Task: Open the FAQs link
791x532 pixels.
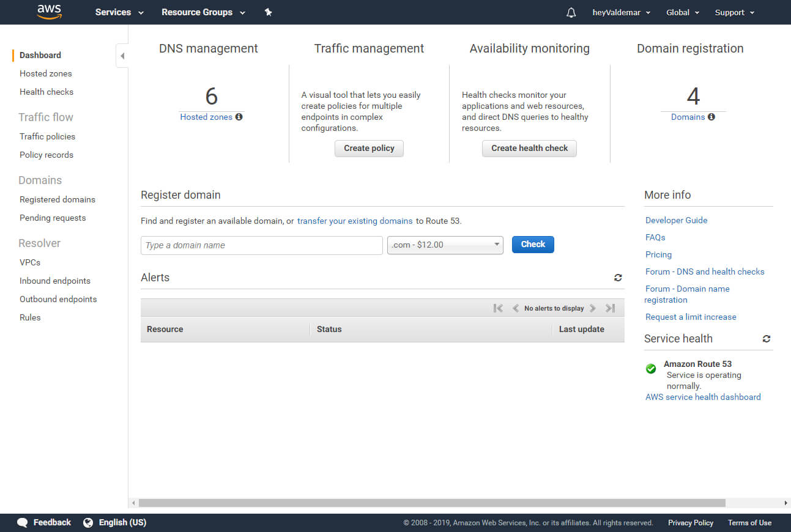Action: (655, 237)
